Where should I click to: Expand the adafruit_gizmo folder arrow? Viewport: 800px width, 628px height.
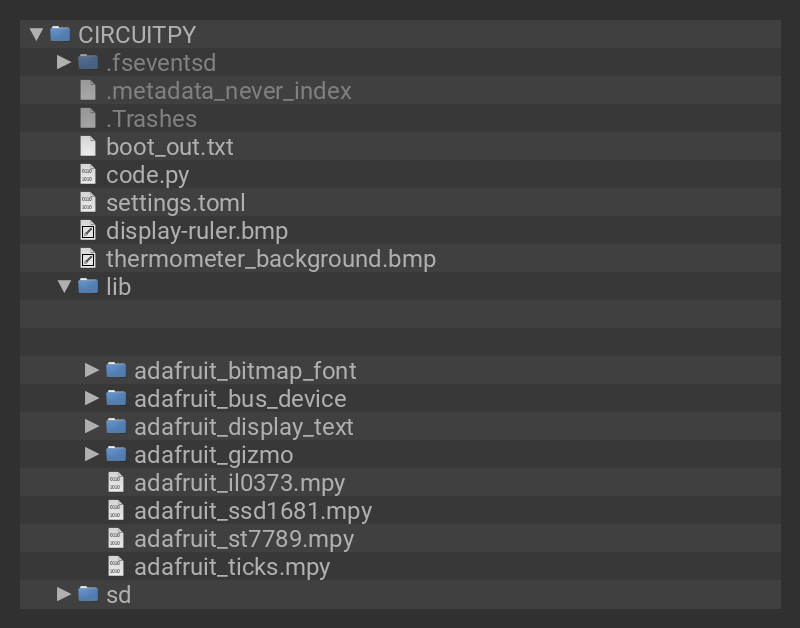(x=92, y=454)
